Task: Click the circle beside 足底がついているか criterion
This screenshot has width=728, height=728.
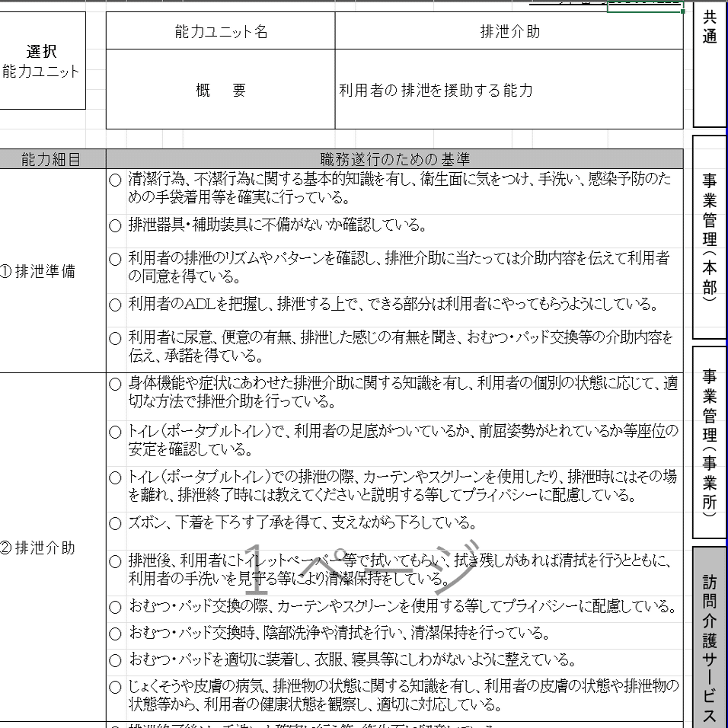Action: [115, 433]
